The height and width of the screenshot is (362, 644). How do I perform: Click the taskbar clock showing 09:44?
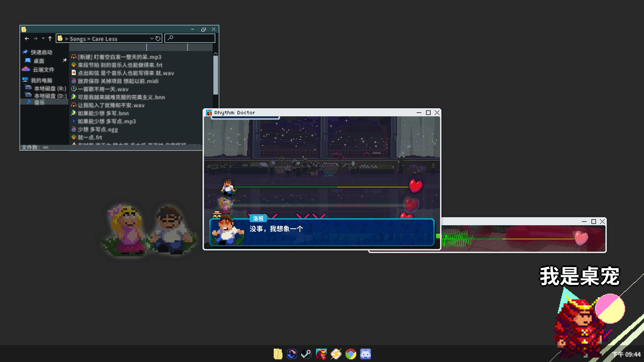click(x=627, y=354)
